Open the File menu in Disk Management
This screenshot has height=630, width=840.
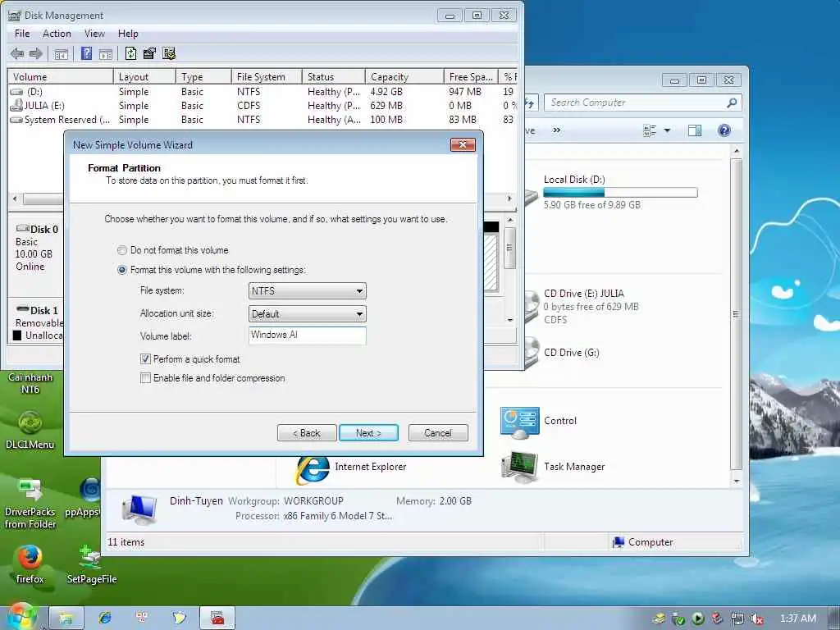(22, 34)
